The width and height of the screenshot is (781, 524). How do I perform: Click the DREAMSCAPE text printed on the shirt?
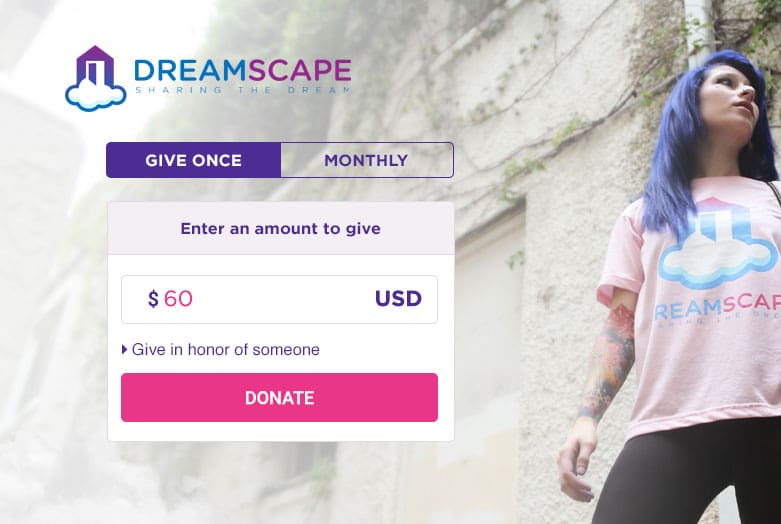tap(717, 307)
